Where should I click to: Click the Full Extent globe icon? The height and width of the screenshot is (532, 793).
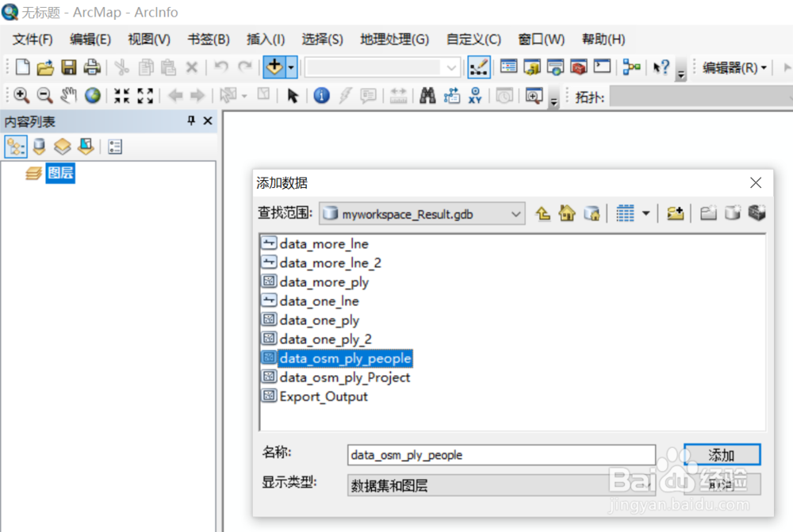click(93, 95)
